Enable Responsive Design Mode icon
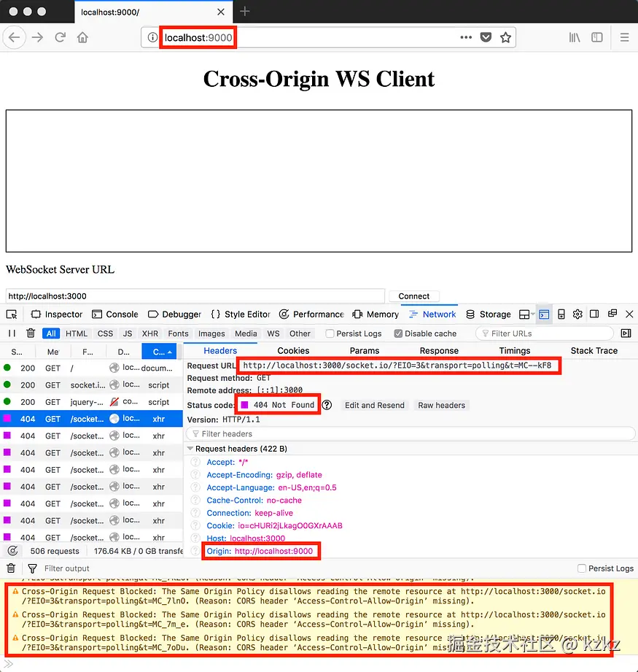Screen dimensions: 638x672 561,314
